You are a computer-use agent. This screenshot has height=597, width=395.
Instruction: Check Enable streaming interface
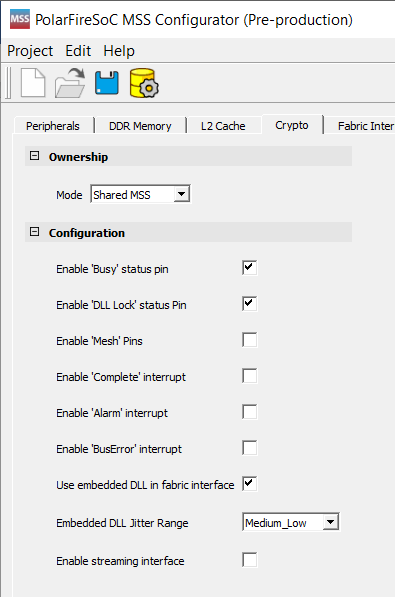pyautogui.click(x=249, y=560)
